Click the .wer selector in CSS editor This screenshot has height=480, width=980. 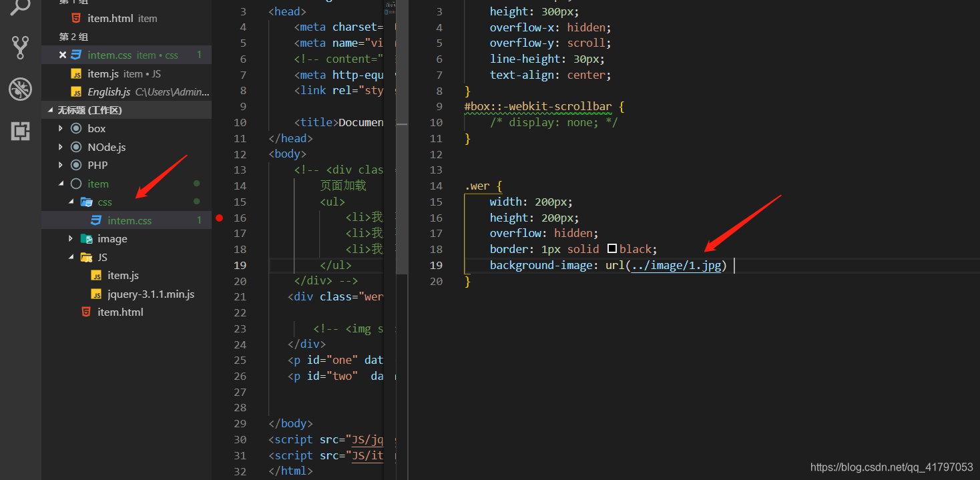pos(477,186)
